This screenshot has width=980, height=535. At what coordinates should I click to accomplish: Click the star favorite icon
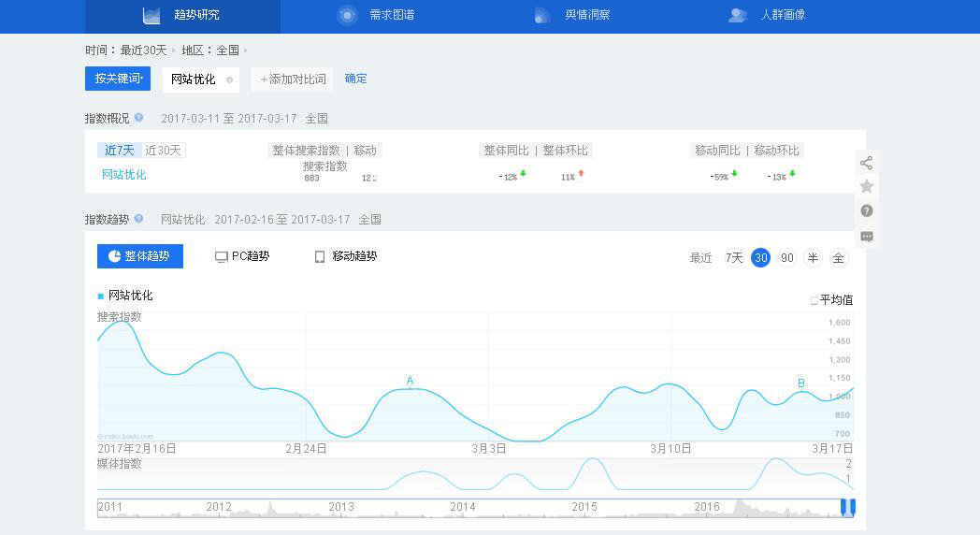pos(866,186)
